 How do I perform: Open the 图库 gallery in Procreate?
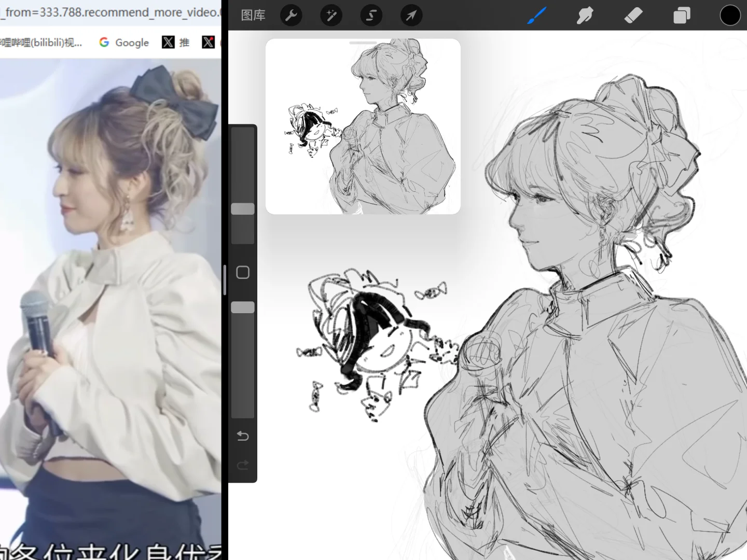[253, 16]
